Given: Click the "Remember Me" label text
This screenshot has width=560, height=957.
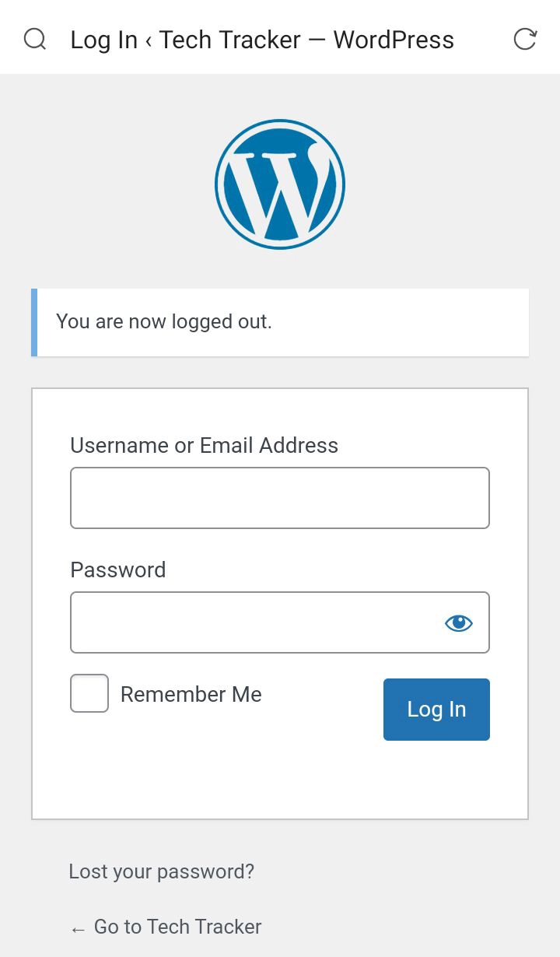Looking at the screenshot, I should tap(191, 694).
